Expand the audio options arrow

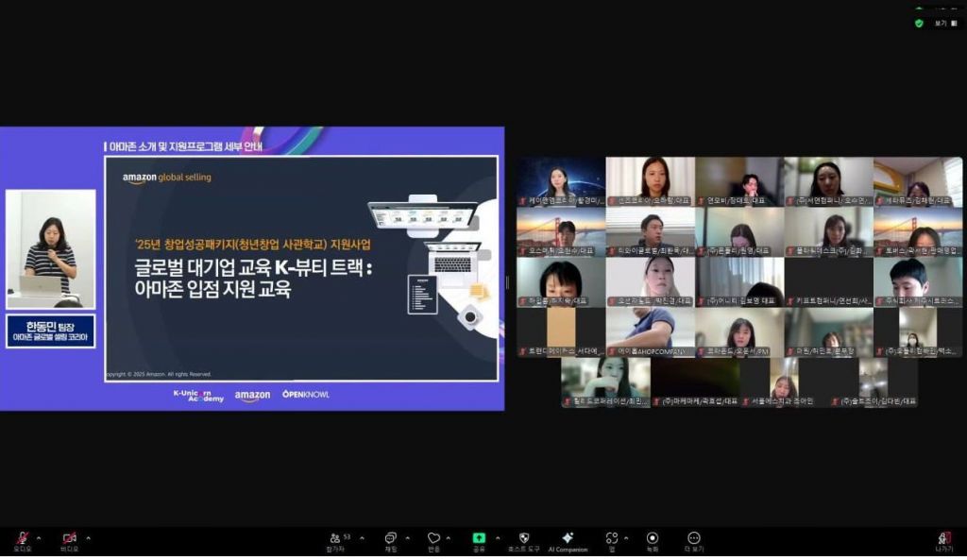[x=39, y=538]
